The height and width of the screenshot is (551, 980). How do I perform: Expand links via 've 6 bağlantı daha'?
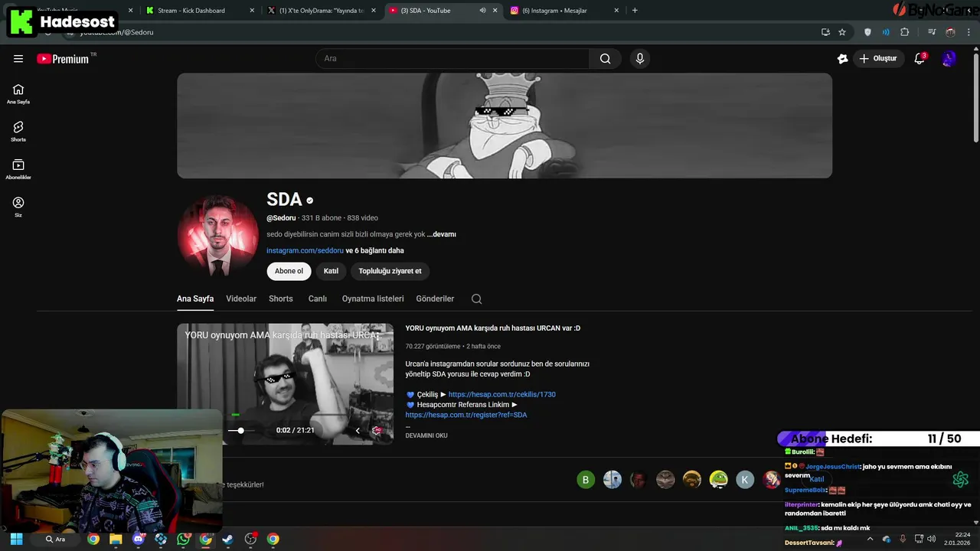click(x=374, y=251)
